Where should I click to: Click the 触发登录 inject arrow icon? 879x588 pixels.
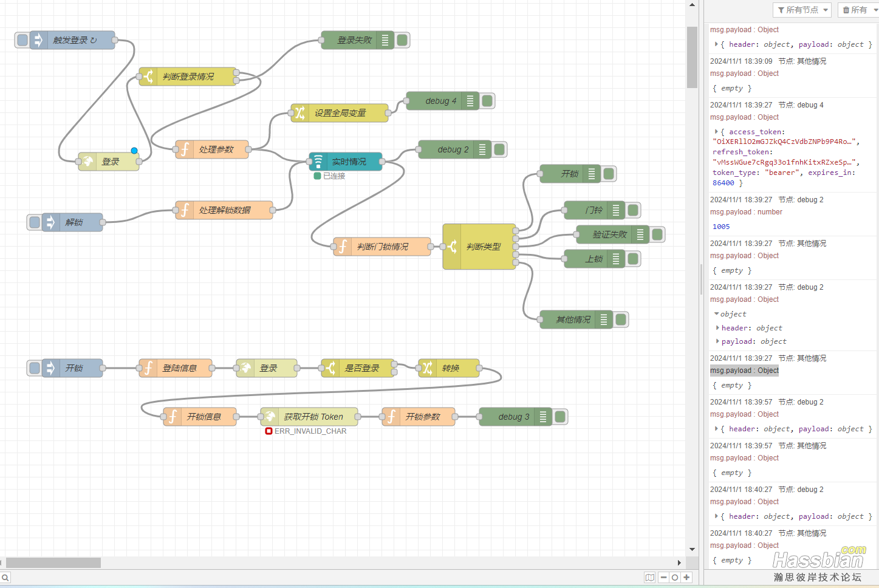39,40
